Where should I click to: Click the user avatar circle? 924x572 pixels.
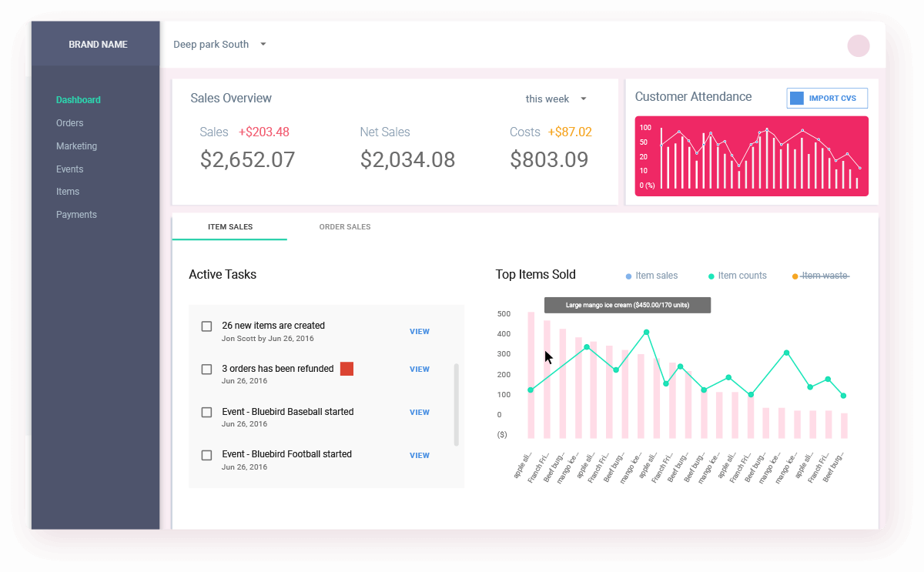click(x=858, y=45)
